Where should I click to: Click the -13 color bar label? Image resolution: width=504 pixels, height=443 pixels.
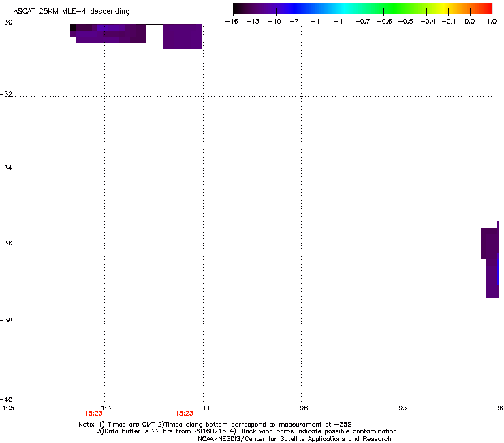[x=253, y=22]
